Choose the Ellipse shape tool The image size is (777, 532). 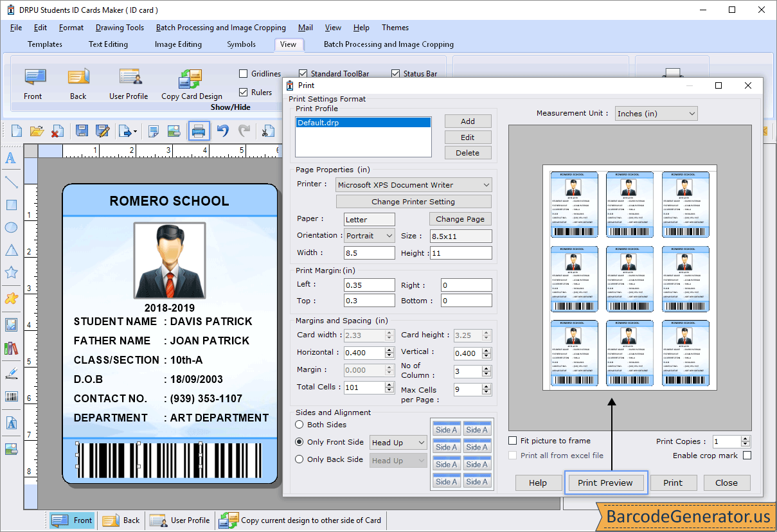tap(11, 227)
